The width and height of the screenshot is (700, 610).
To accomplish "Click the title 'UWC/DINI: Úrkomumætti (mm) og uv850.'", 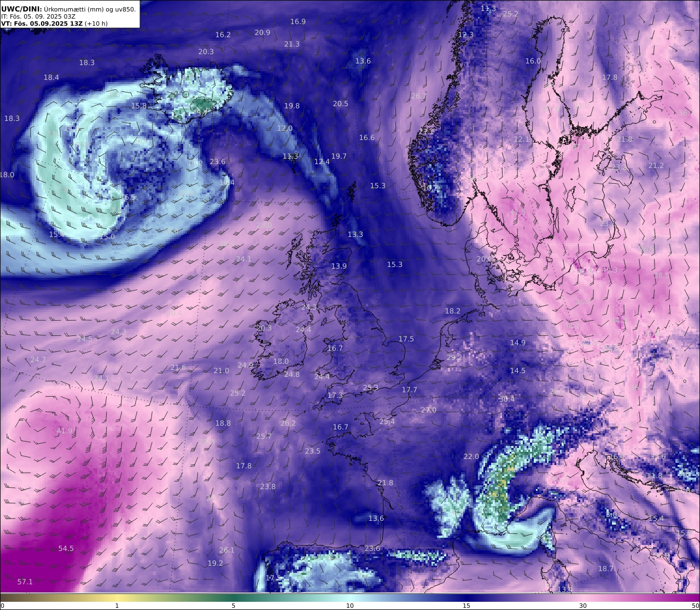I will (x=68, y=9).
